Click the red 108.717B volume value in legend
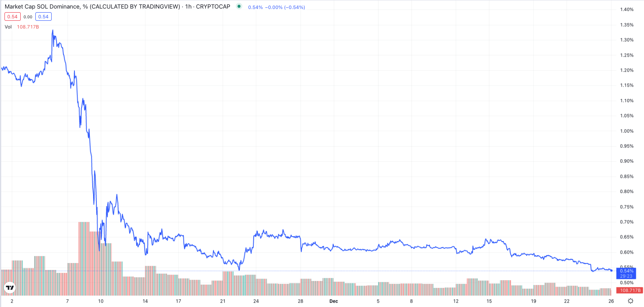This screenshot has width=644, height=307. pos(28,27)
